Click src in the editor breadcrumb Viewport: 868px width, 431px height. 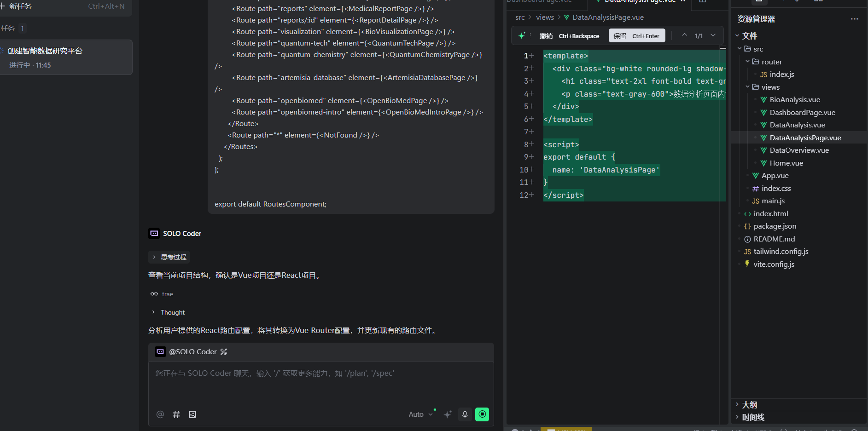520,17
